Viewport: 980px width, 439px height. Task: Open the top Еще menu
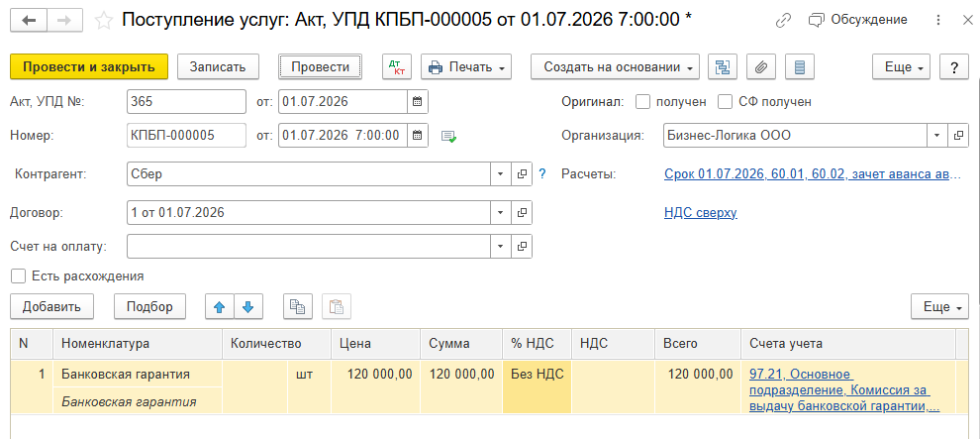[902, 67]
